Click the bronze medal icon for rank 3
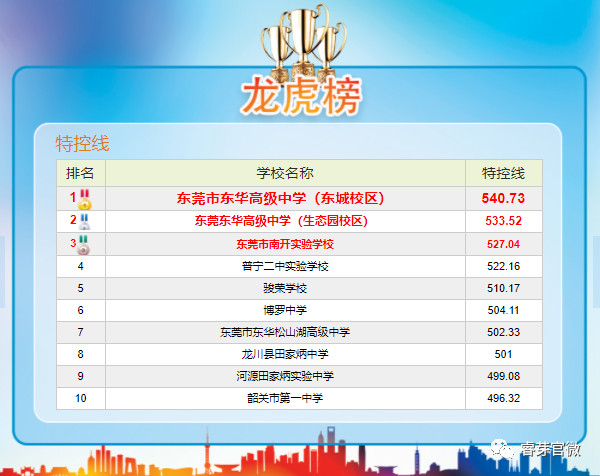The image size is (600, 476). pyautogui.click(x=83, y=245)
